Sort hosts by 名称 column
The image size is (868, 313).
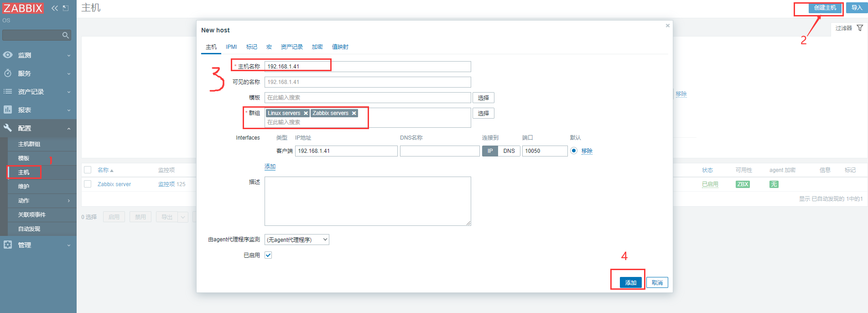pyautogui.click(x=105, y=170)
